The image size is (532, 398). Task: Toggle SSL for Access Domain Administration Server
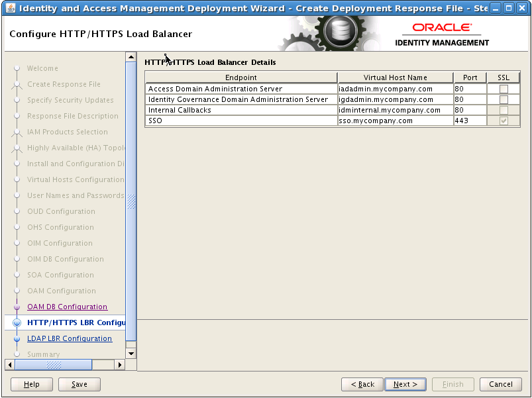504,89
